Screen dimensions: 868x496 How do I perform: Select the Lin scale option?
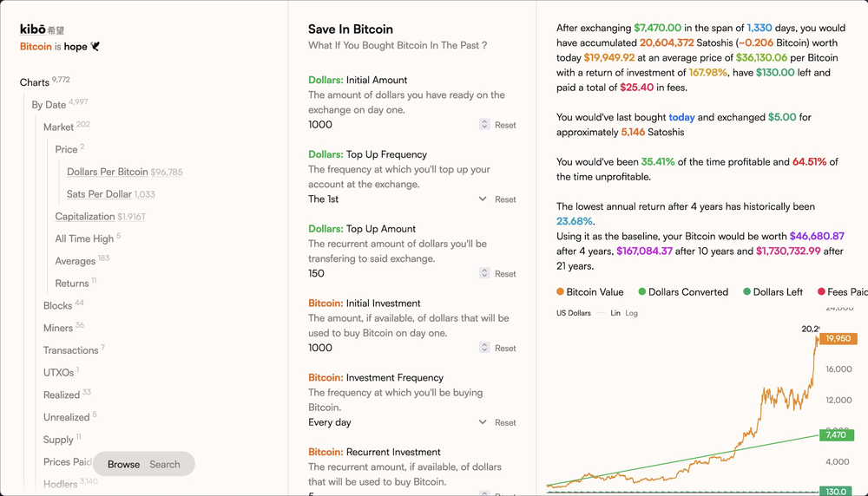coord(615,313)
